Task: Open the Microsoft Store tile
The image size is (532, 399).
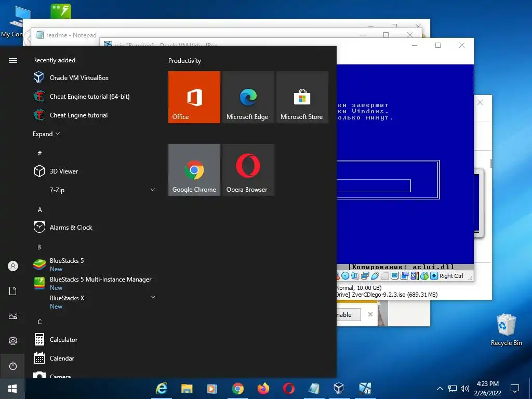Action: click(302, 97)
